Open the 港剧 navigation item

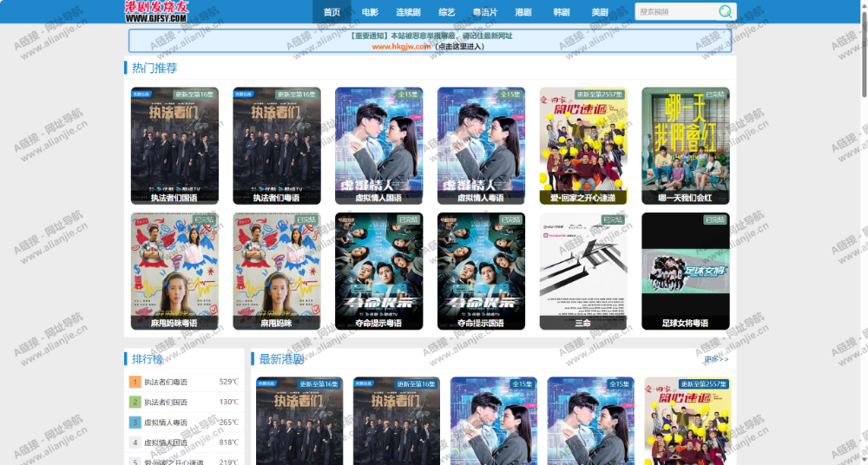(523, 11)
